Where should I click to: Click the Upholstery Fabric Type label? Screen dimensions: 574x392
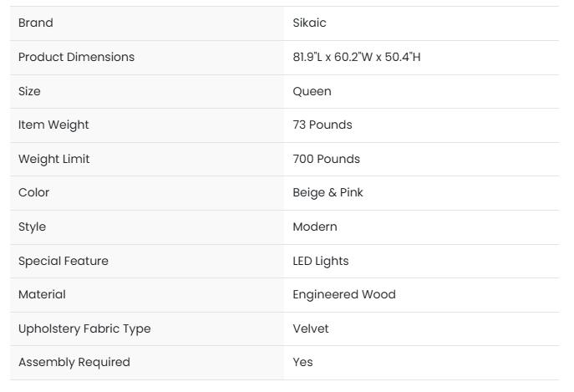tap(84, 328)
